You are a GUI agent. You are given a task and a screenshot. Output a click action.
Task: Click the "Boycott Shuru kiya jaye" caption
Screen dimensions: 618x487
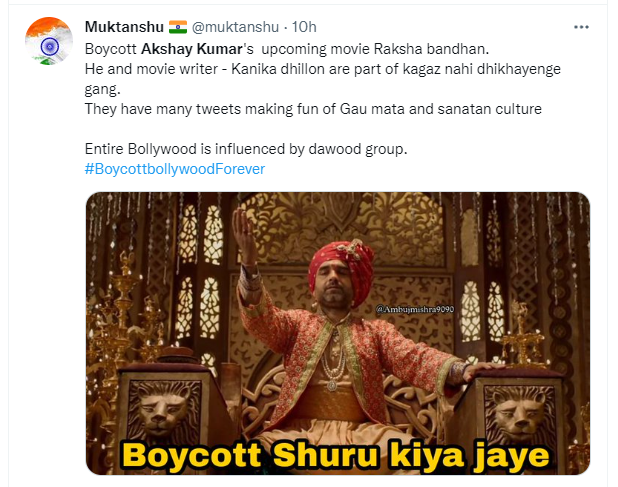(335, 455)
